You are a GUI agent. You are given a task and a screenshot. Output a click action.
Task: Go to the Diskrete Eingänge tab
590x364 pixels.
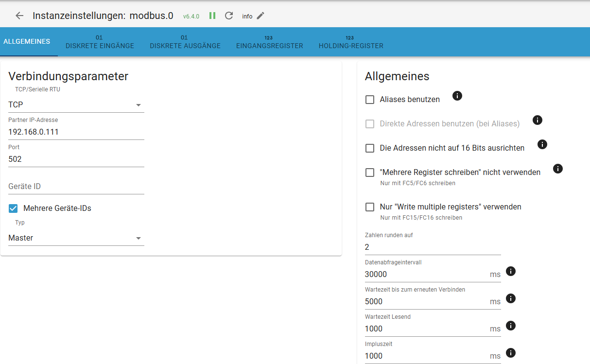point(100,42)
